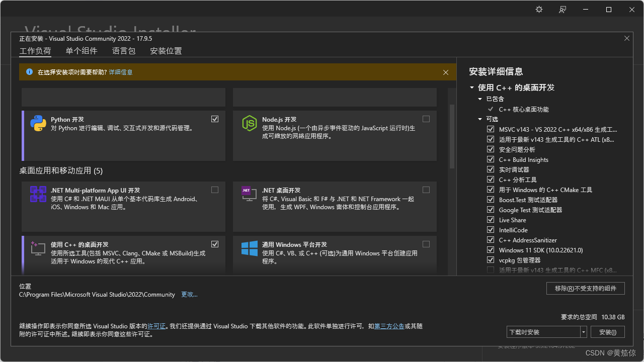Switch to the 工作负荷 tab
Viewport: 644px width, 362px height.
pyautogui.click(x=35, y=51)
